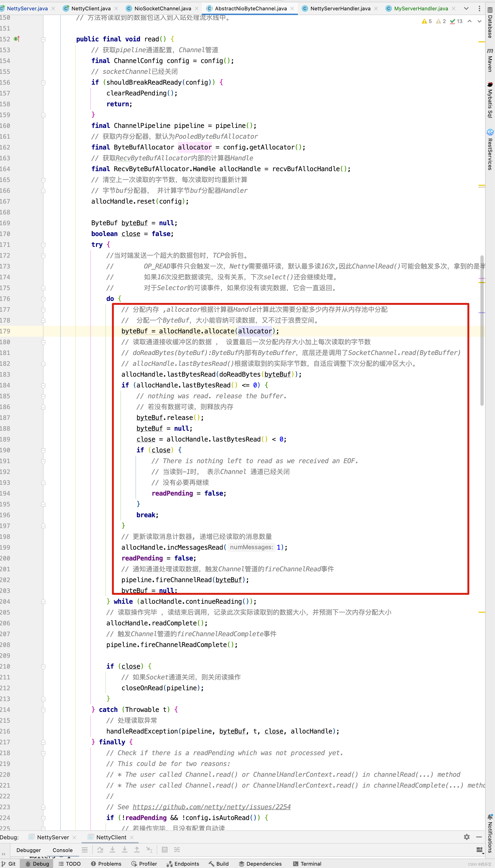Jump to next highlighted error arrow
495x868 pixels.
(479, 21)
